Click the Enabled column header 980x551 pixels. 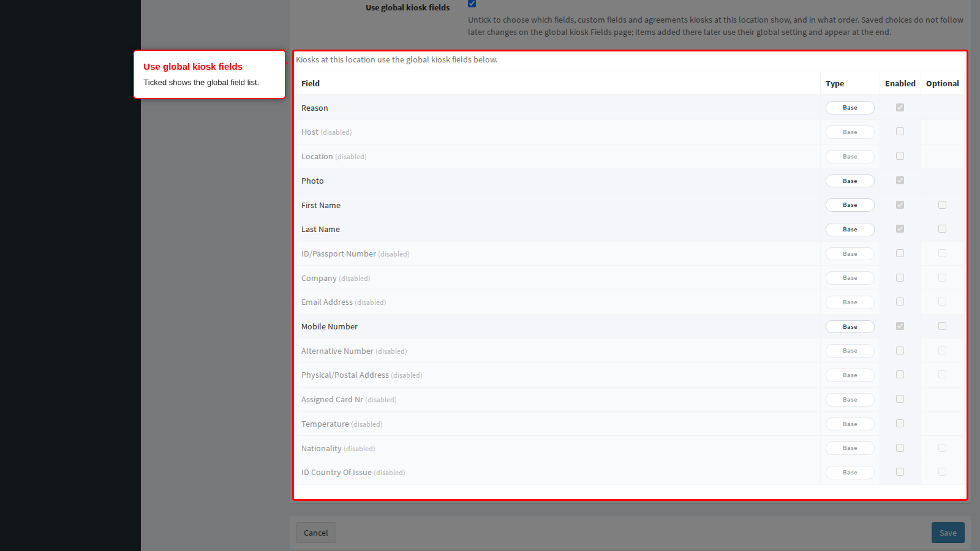pyautogui.click(x=900, y=83)
